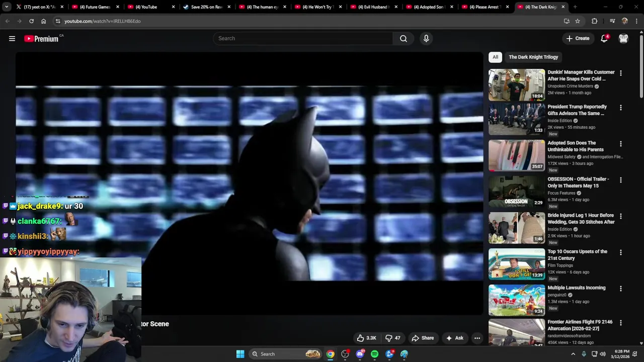The image size is (644, 362).
Task: Open Dunkin' Manager Kills Customer thumbnail
Action: pyautogui.click(x=517, y=84)
